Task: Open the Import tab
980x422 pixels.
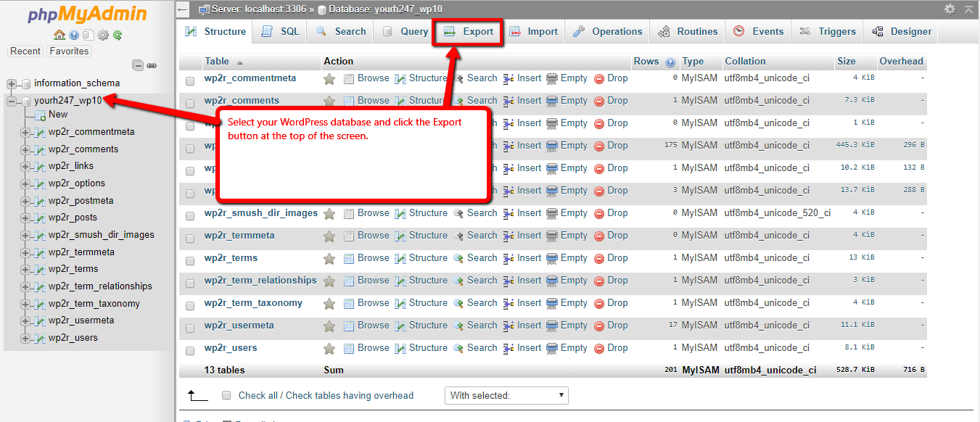Action: pos(533,32)
